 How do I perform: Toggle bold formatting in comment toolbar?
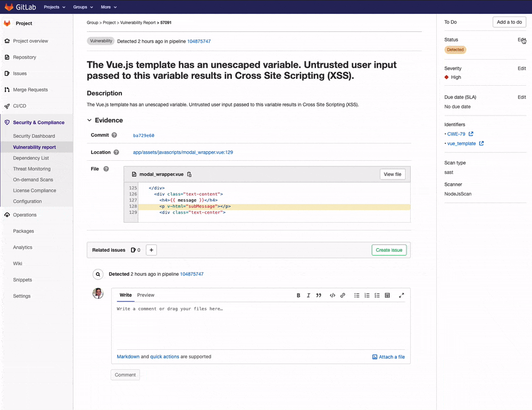point(298,295)
